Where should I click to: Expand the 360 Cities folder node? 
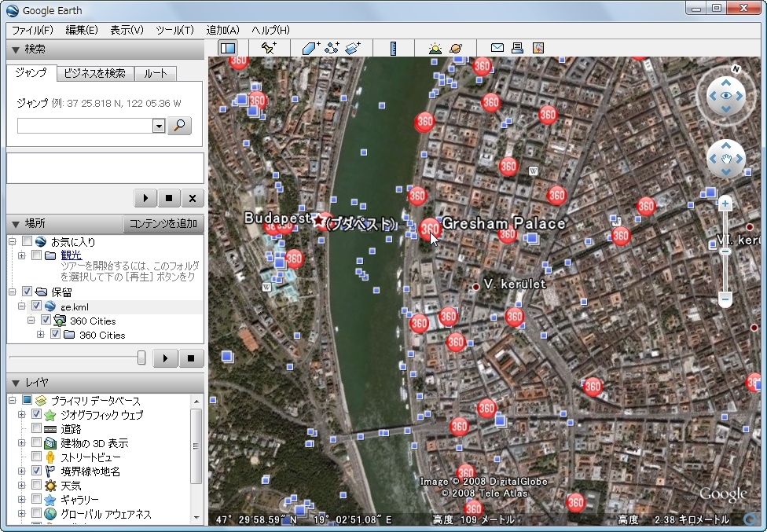point(41,335)
